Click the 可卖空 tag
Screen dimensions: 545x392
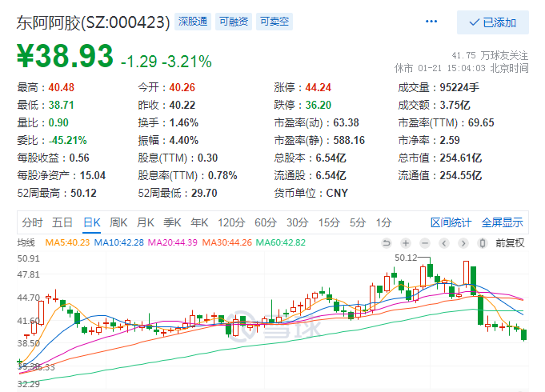click(x=275, y=22)
